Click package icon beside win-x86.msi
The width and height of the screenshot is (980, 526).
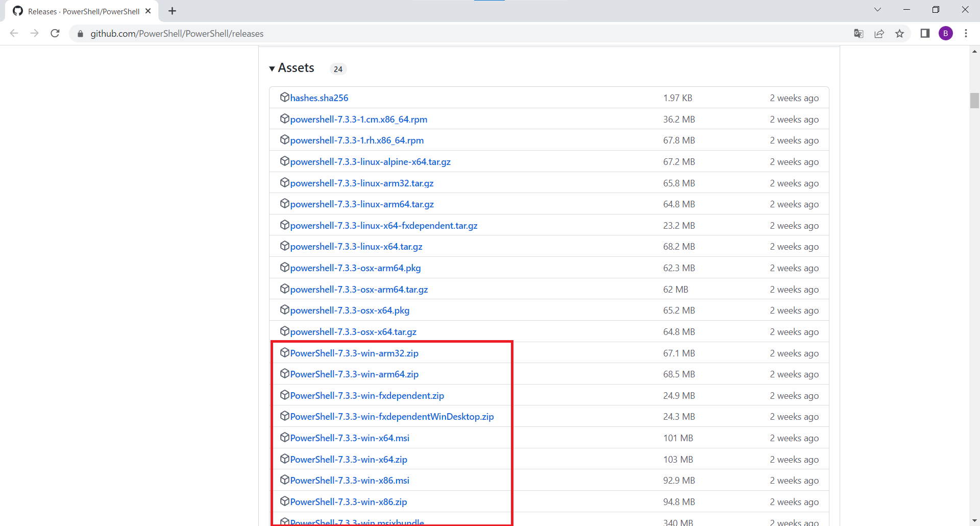[x=285, y=480]
